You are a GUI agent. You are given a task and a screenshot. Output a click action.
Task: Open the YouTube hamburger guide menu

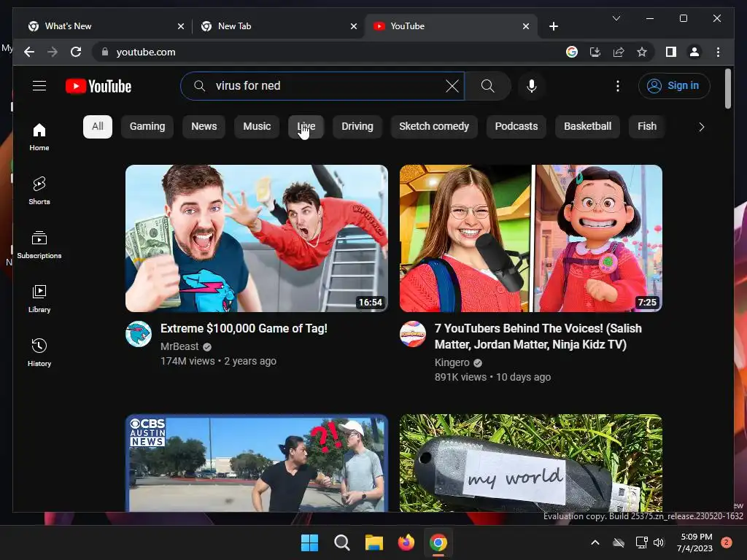pos(39,86)
